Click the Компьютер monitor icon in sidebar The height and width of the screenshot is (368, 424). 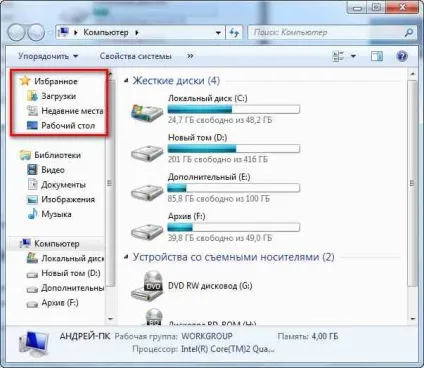click(x=25, y=244)
